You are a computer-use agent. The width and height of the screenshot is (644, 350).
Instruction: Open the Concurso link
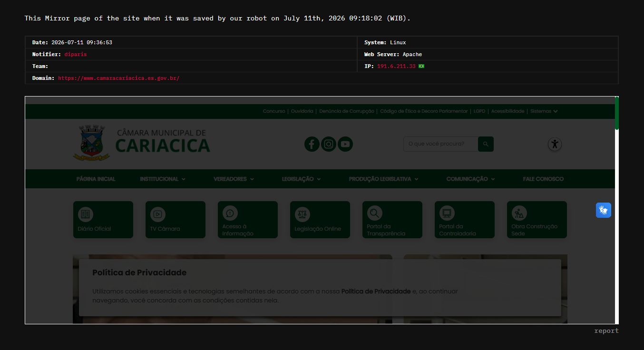(x=274, y=111)
